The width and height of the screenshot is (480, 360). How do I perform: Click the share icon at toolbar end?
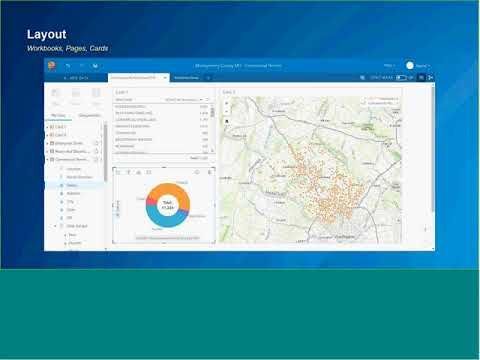coord(430,78)
